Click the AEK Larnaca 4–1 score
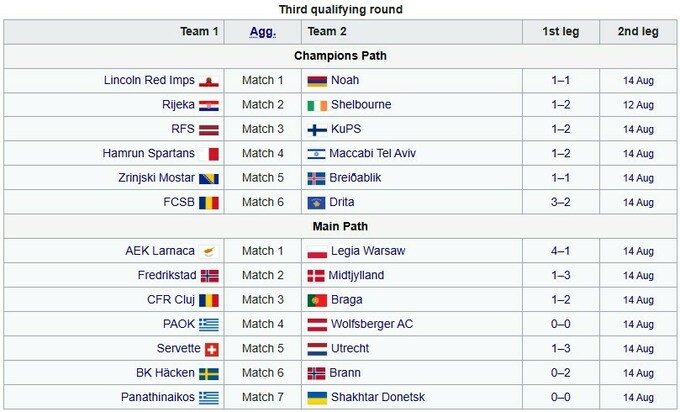 (561, 251)
